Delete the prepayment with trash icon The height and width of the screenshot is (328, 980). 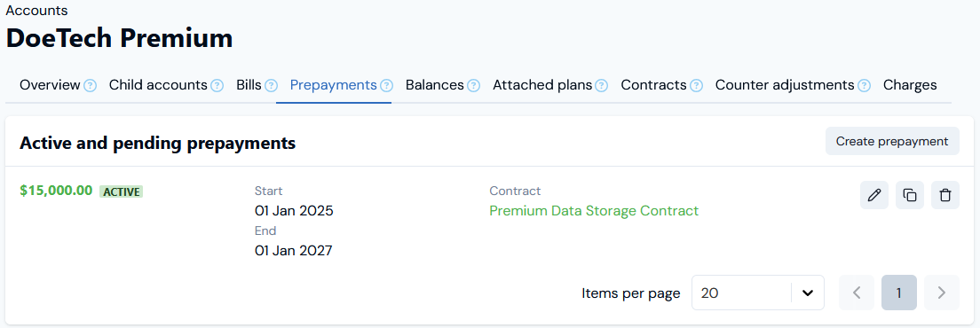pyautogui.click(x=945, y=195)
